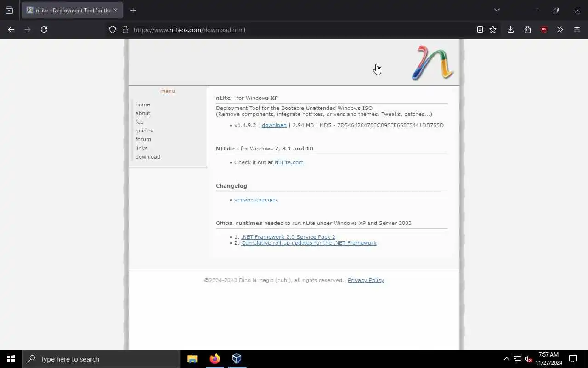Click the network tray icon
Screen dimensions: 588x368
(x=518, y=359)
